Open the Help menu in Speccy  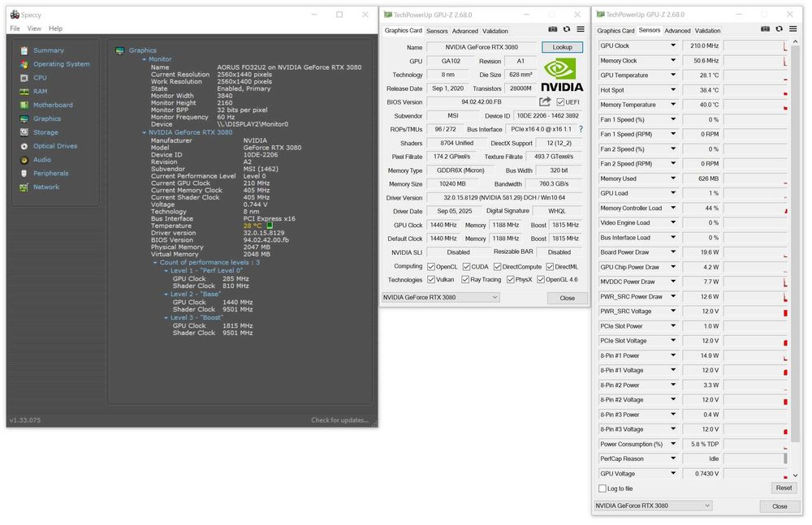(55, 28)
